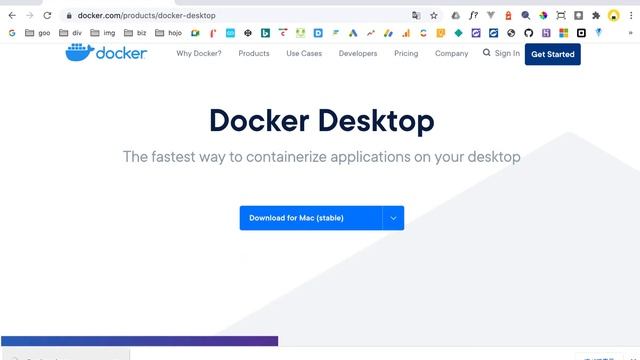Open the Bing 'b' bookmark icon
The image size is (640, 360).
(x=265, y=33)
